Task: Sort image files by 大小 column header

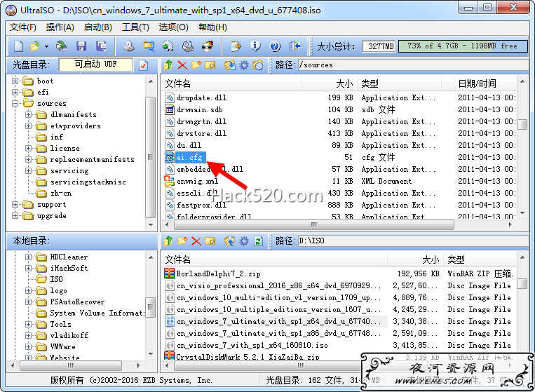Action: pos(329,83)
